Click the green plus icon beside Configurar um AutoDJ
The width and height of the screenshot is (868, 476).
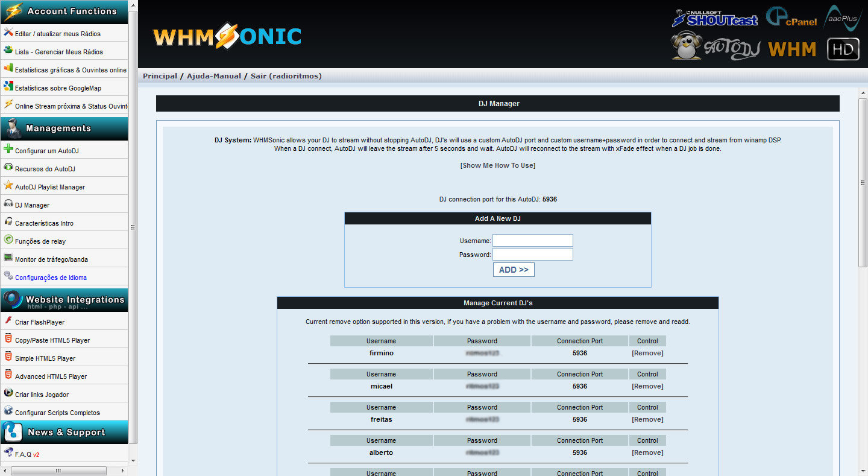8,149
